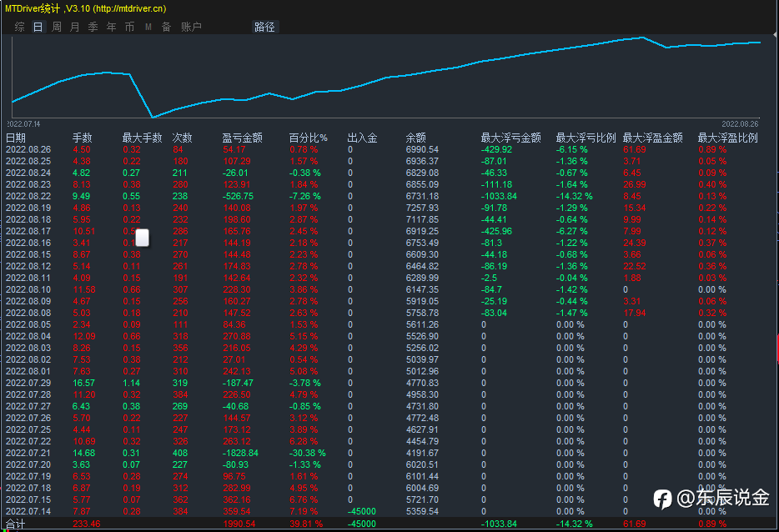Open the M tab

[148, 27]
